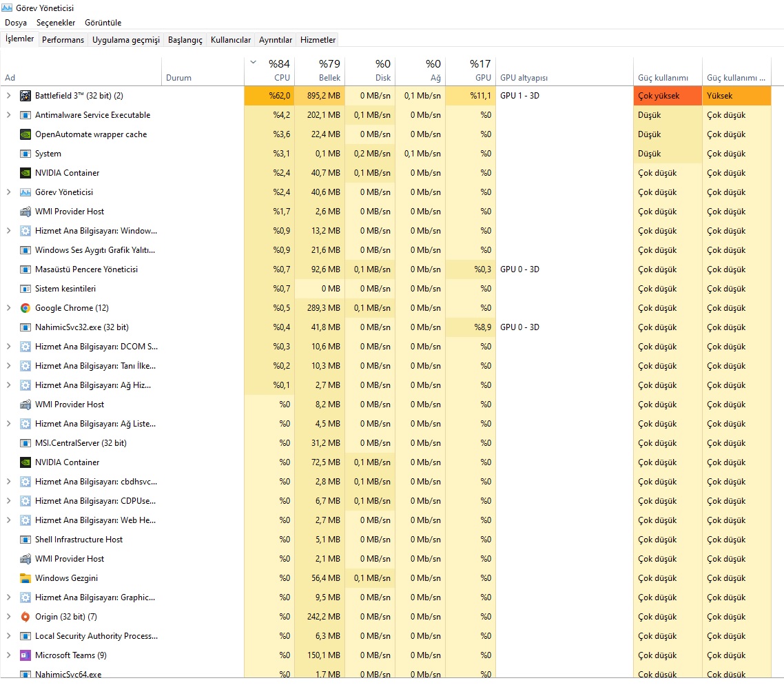Open the Dosya menu
This screenshot has width=784, height=685.
[15, 23]
